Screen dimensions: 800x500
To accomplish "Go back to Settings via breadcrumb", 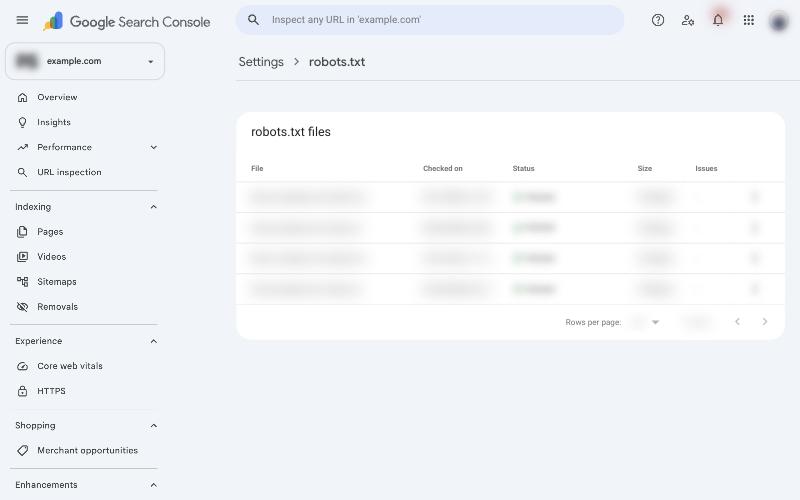I will (x=261, y=62).
